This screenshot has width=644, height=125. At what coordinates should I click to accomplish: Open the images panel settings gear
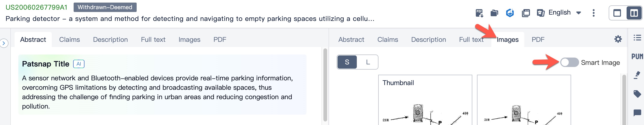click(618, 39)
